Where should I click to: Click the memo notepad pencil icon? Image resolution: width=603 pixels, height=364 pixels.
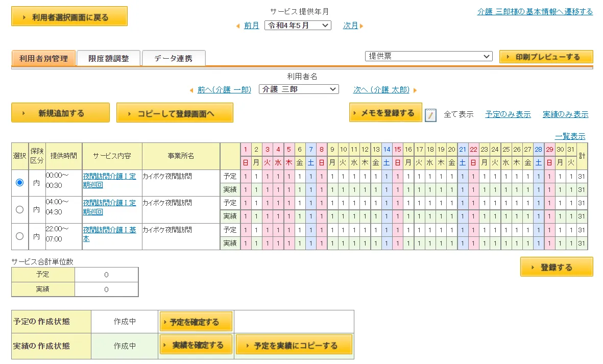(430, 114)
